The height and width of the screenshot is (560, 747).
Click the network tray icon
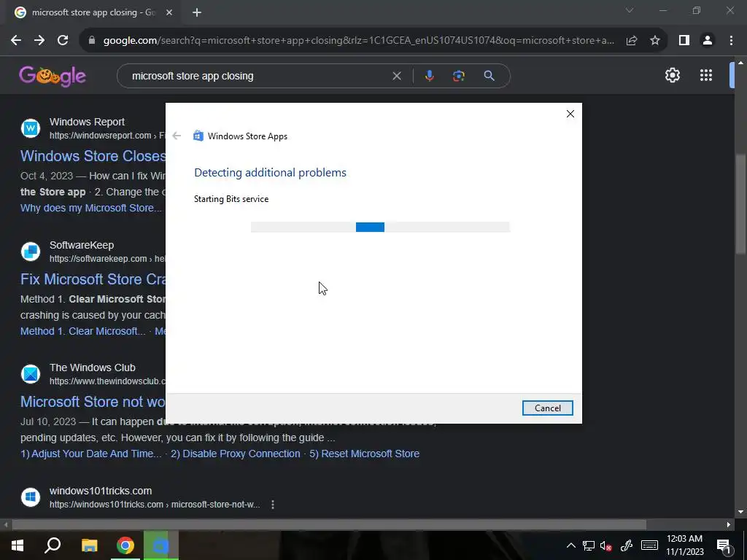coord(589,545)
